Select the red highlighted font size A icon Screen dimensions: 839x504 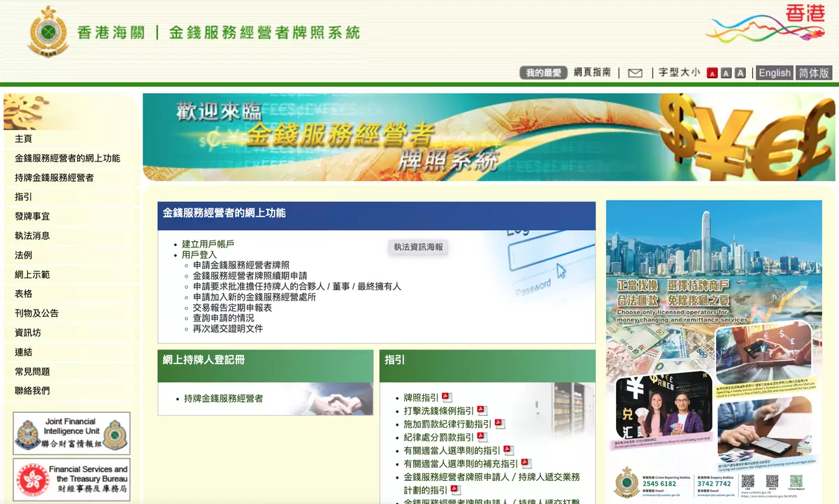pyautogui.click(x=712, y=73)
